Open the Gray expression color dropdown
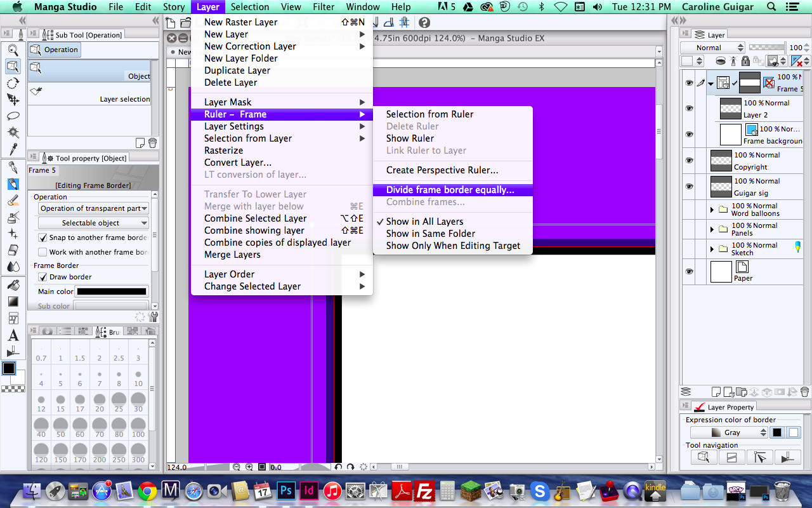812x508 pixels. (x=730, y=432)
